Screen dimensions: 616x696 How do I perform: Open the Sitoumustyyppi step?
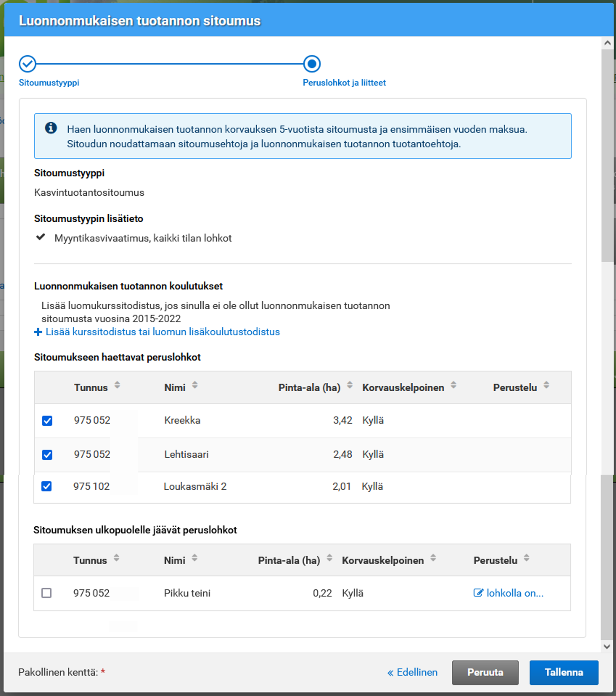coord(49,83)
